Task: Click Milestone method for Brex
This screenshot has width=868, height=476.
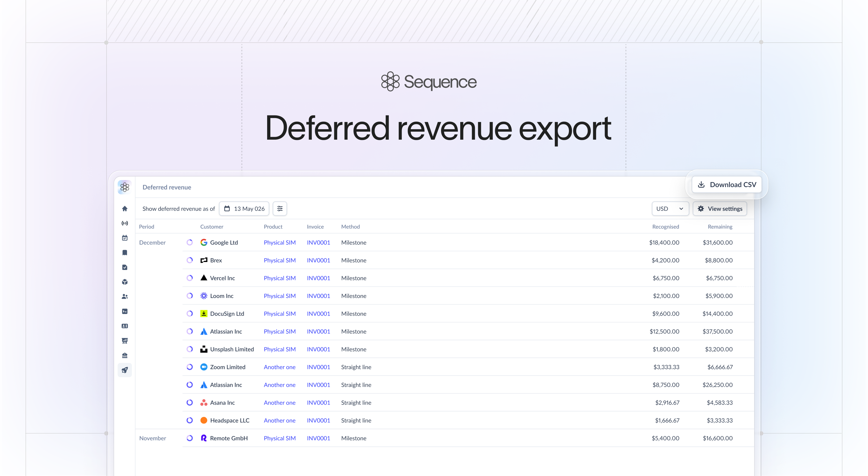Action: (354, 260)
